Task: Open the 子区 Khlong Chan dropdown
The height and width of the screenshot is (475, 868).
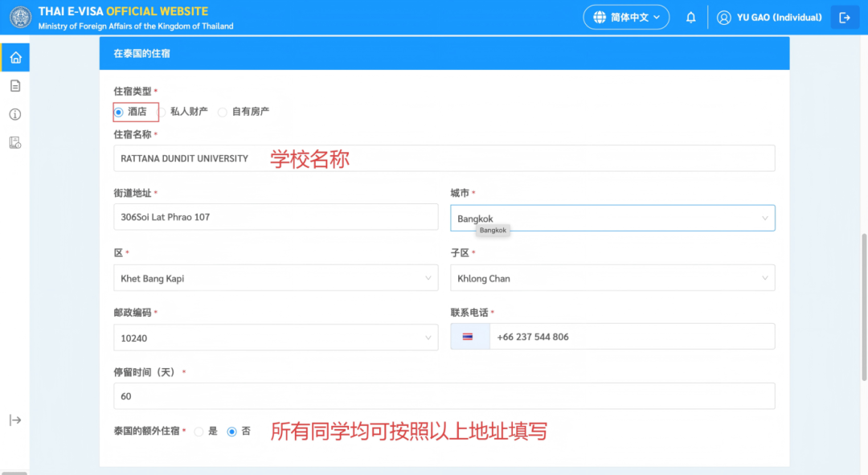Action: point(612,278)
